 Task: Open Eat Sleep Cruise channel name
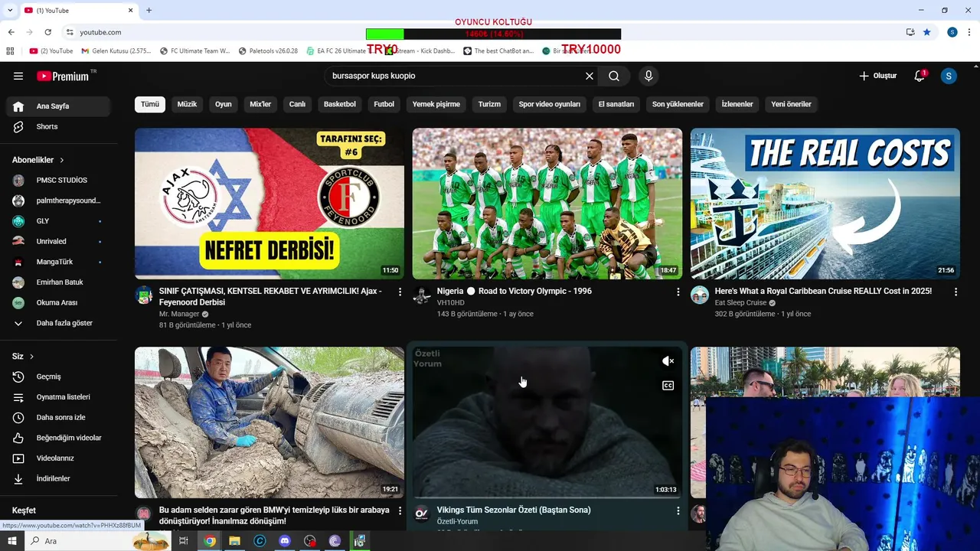click(740, 303)
